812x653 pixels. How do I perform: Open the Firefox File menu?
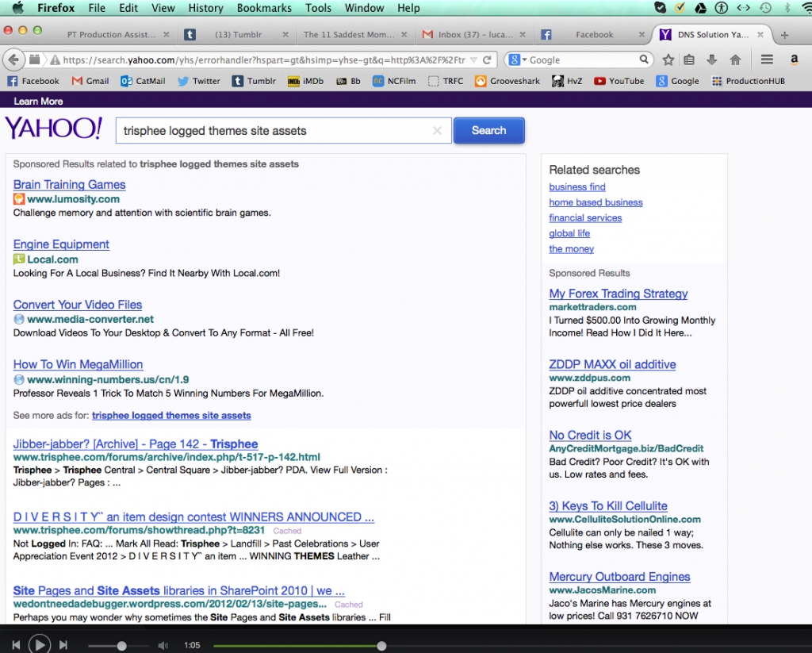tap(97, 8)
